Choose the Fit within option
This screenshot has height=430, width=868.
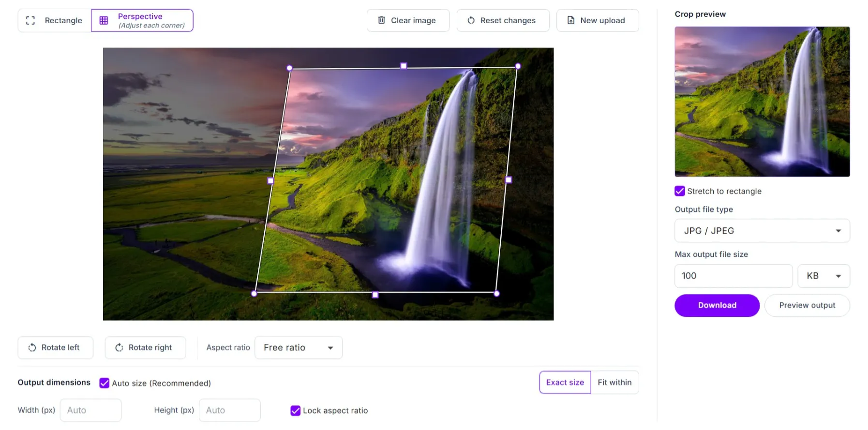pos(614,383)
